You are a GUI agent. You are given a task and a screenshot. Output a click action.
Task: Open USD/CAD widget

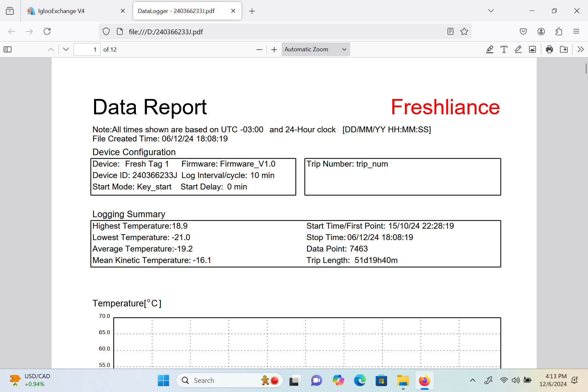(30, 380)
